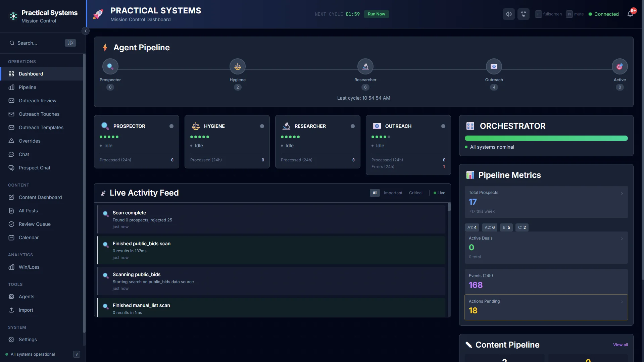Screen dimensions: 644x362
Task: Open the notification bell with 9+ badge
Action: click(x=631, y=14)
